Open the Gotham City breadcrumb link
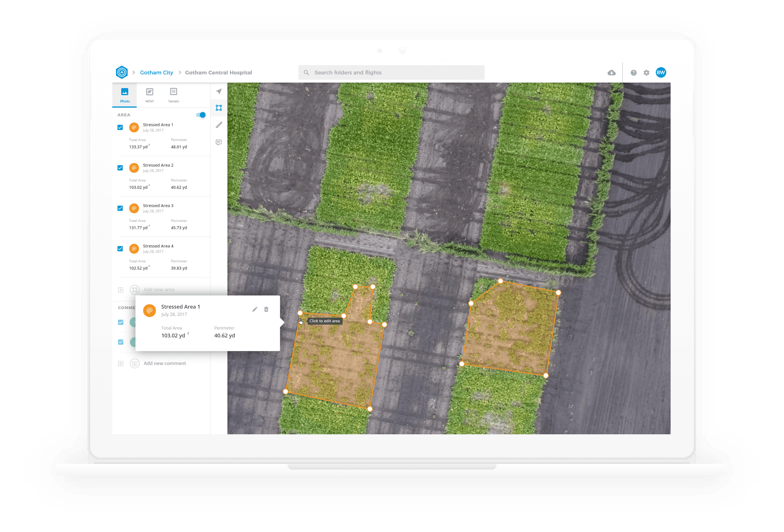The width and height of the screenshot is (784, 532). click(157, 72)
